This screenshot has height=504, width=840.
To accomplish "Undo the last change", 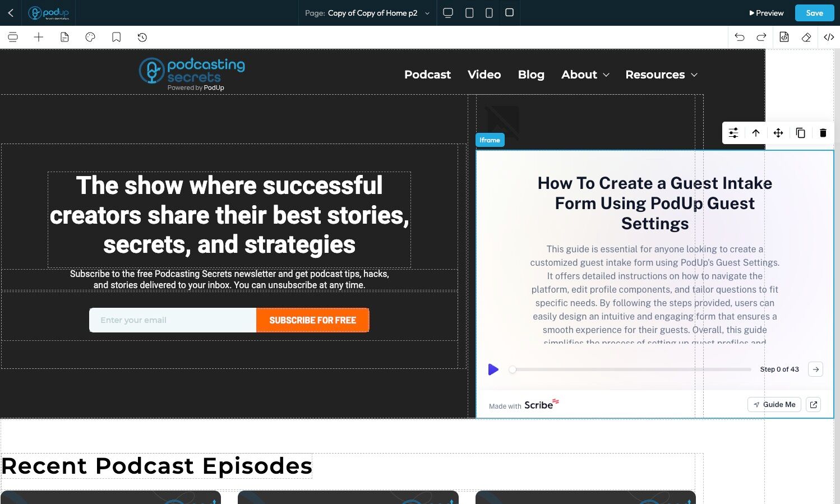I will tap(740, 37).
